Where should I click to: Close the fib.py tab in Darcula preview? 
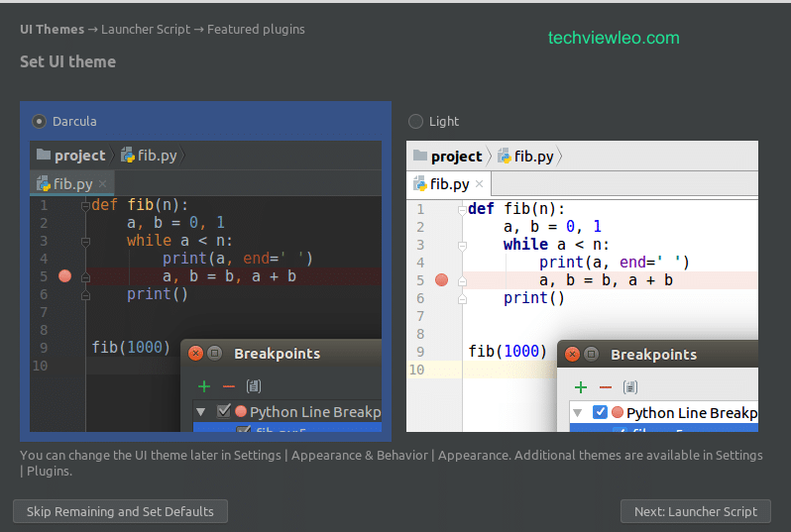coord(102,183)
